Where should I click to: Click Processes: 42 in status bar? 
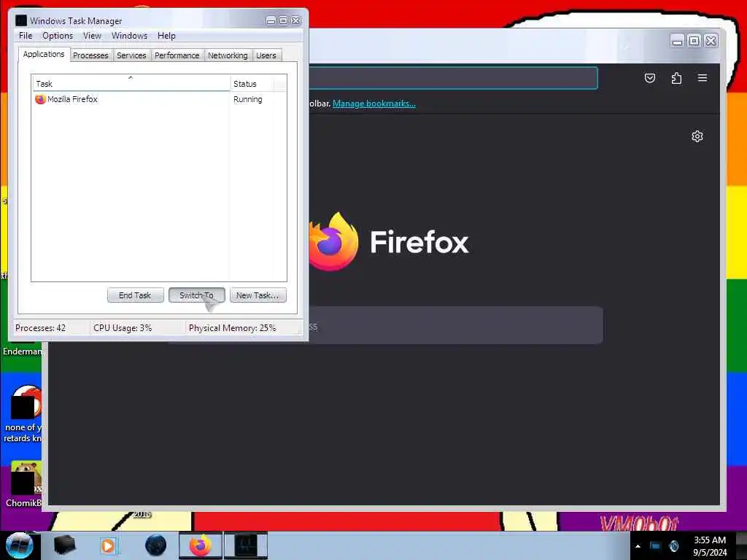41,328
